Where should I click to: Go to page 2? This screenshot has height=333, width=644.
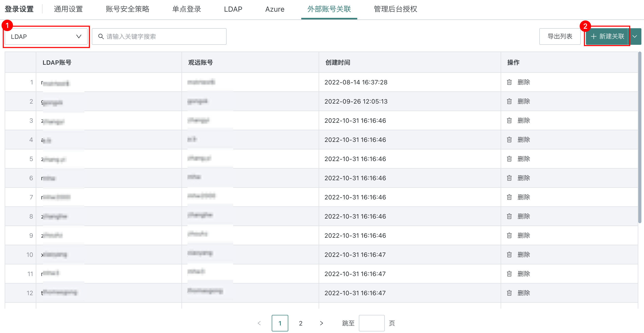click(301, 323)
